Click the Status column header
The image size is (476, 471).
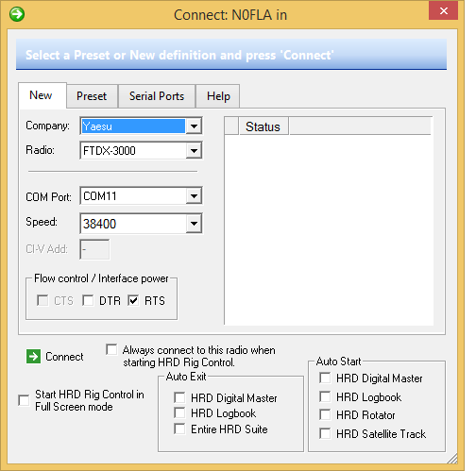pyautogui.click(x=263, y=126)
